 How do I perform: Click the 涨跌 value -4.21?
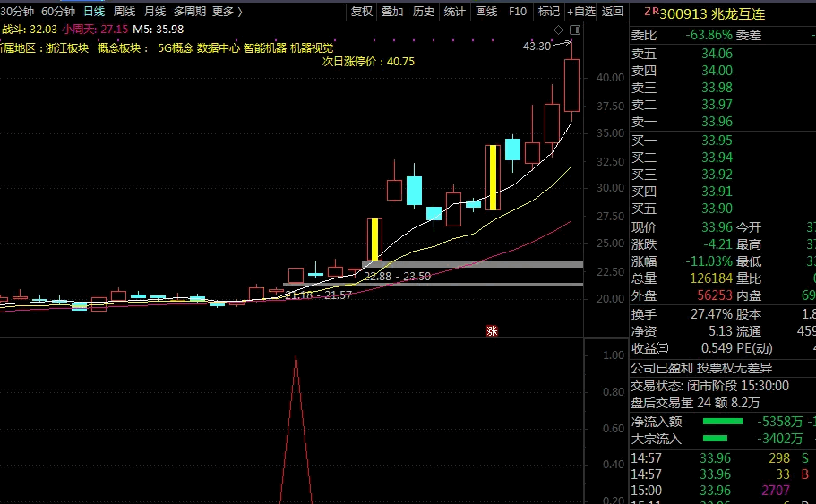click(717, 244)
